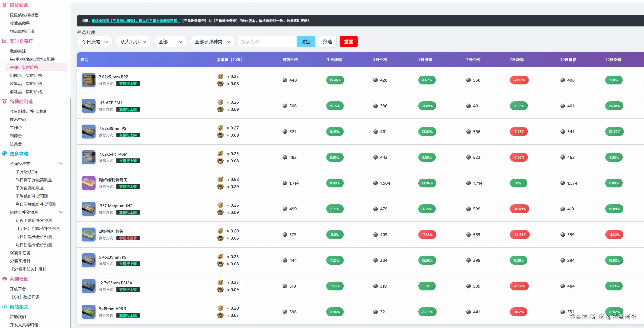Collapse the 钥匙卡补货预测 sidebar section
The height and width of the screenshot is (328, 644).
coord(61,212)
